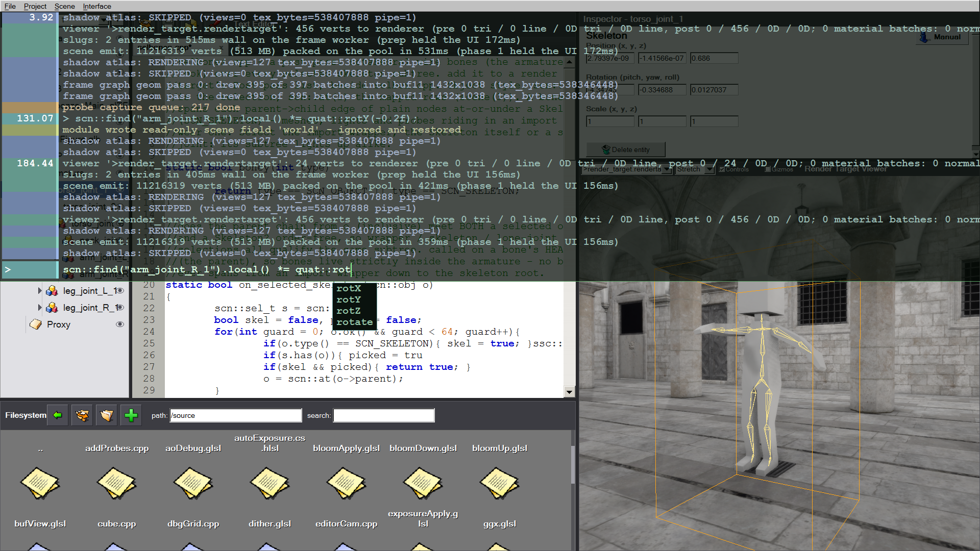Click the Position y field showing -1.41566e-07

click(662, 58)
